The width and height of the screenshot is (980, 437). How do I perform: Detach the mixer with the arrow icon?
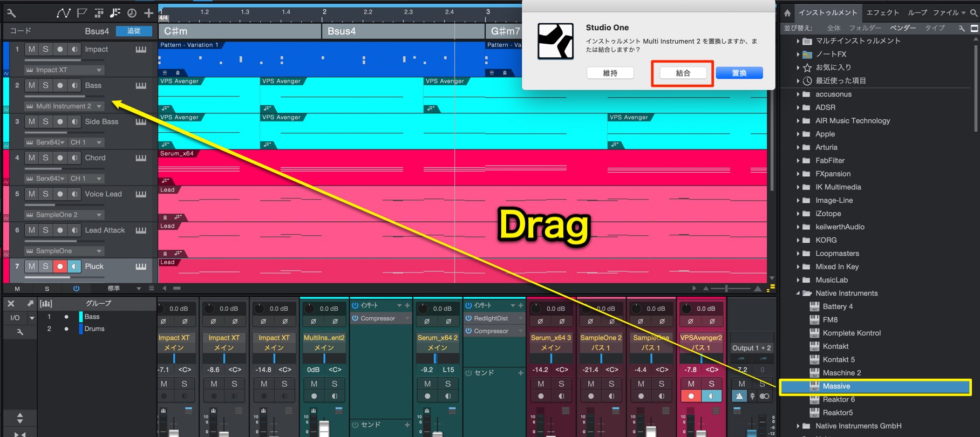(30, 304)
